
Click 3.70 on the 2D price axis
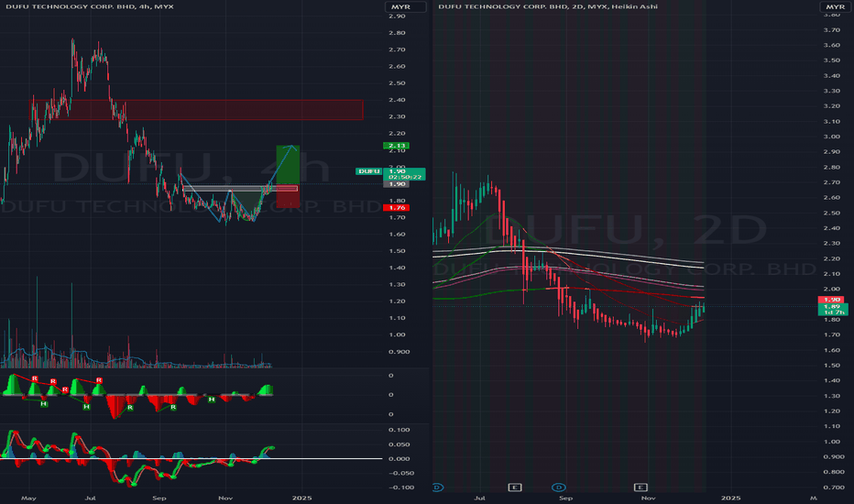pos(832,30)
